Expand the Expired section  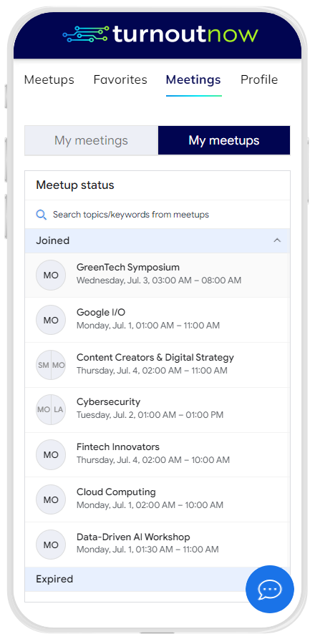click(157, 579)
